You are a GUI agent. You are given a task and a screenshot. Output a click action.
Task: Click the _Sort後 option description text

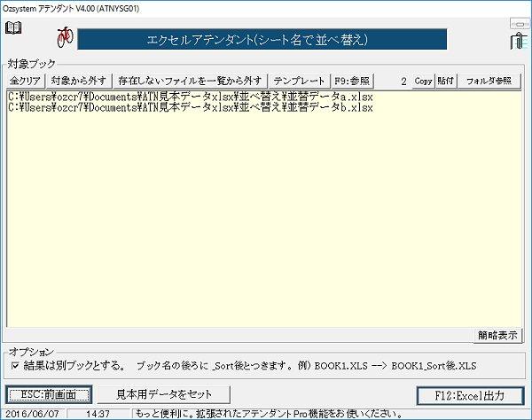coord(307,366)
